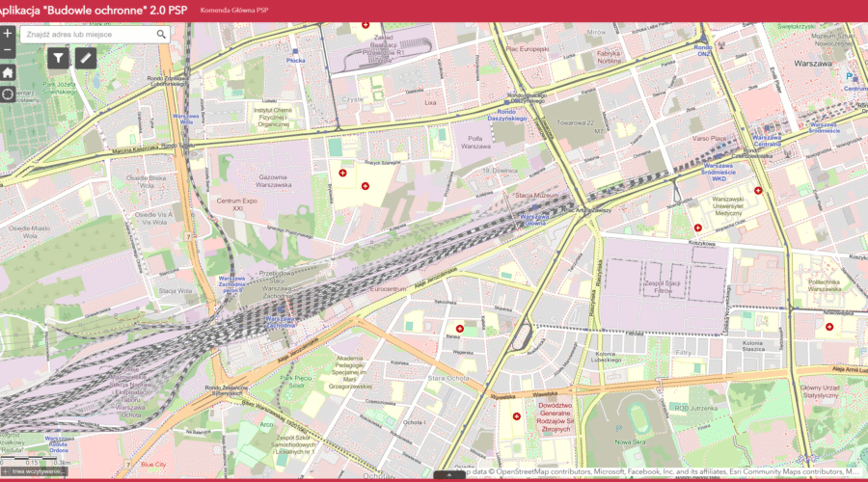868x482 pixels.
Task: Select the shelter marker beside Dowództwo Generalne
Action: pyautogui.click(x=517, y=416)
